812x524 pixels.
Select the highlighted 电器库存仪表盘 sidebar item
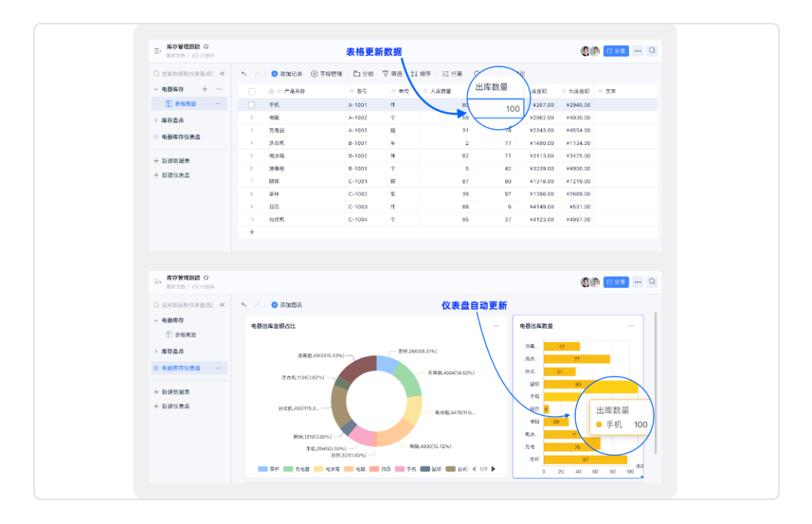[x=180, y=368]
